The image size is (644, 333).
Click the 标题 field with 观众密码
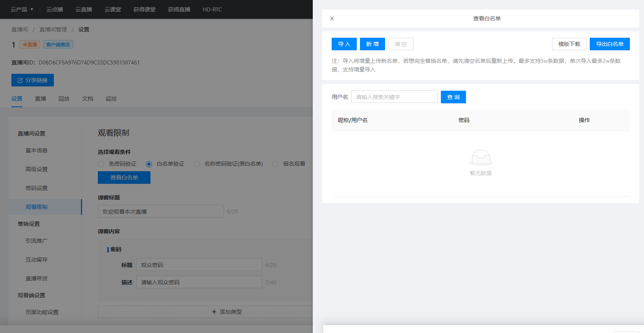click(x=199, y=265)
